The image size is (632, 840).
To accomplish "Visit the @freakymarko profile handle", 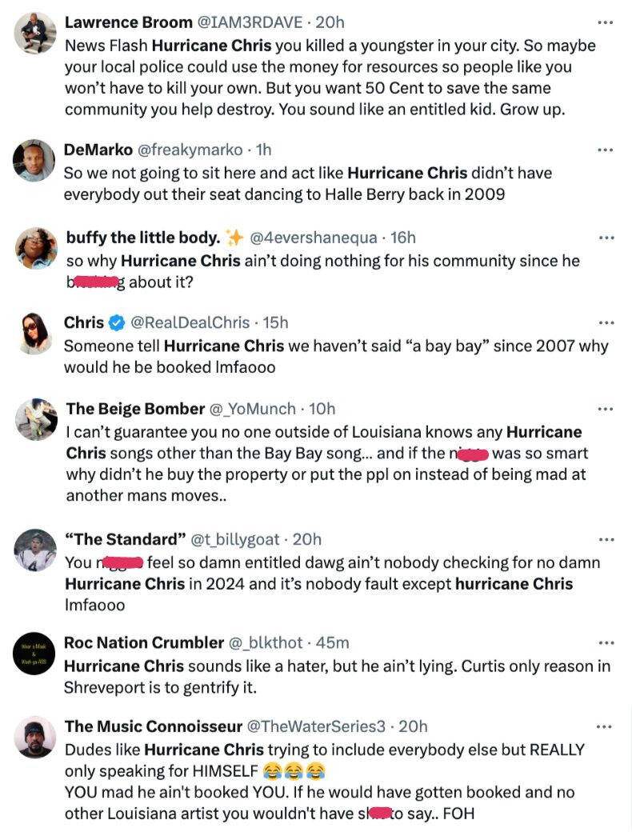I will coord(190,150).
